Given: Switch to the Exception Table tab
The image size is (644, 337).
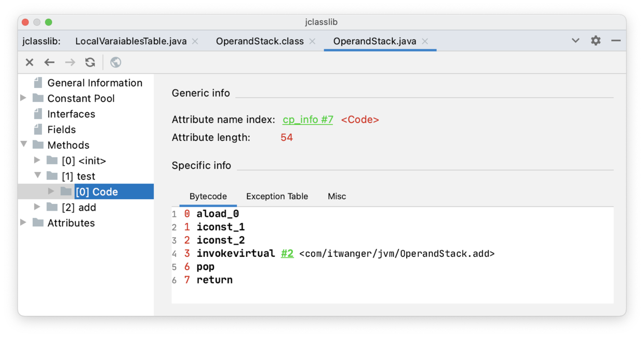Looking at the screenshot, I should point(277,196).
